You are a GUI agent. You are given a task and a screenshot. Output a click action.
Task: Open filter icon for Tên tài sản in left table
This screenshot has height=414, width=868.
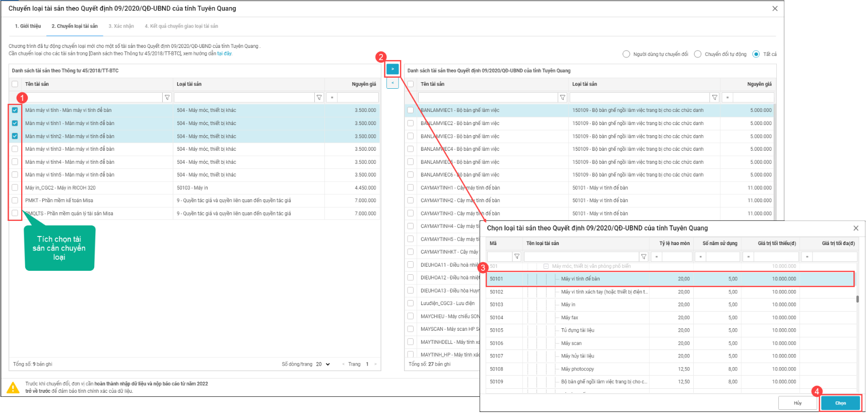(x=167, y=97)
